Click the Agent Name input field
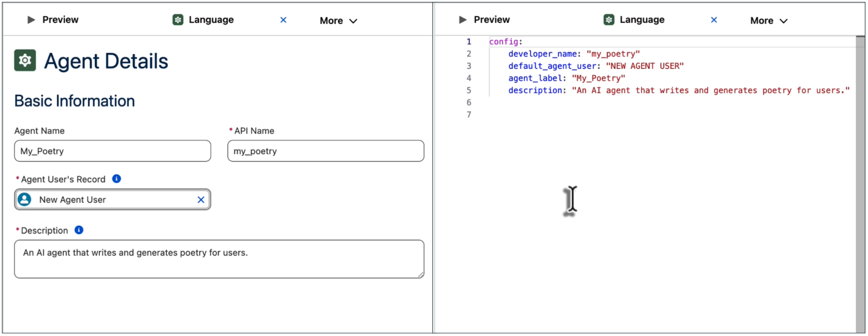Screen dimensions: 868x336 (112, 151)
